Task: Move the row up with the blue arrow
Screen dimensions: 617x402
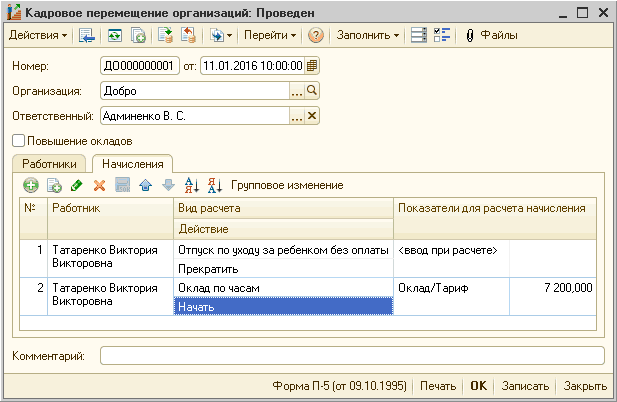Action: point(146,185)
